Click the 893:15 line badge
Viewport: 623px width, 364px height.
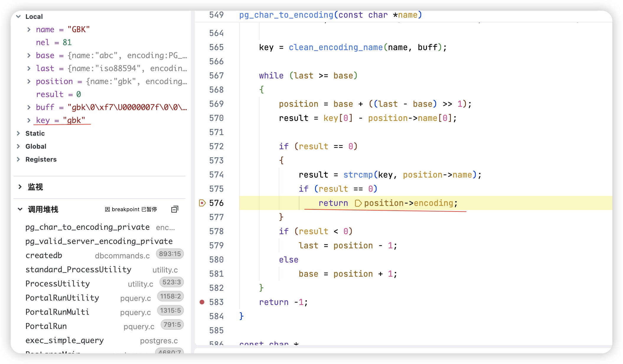click(x=170, y=254)
